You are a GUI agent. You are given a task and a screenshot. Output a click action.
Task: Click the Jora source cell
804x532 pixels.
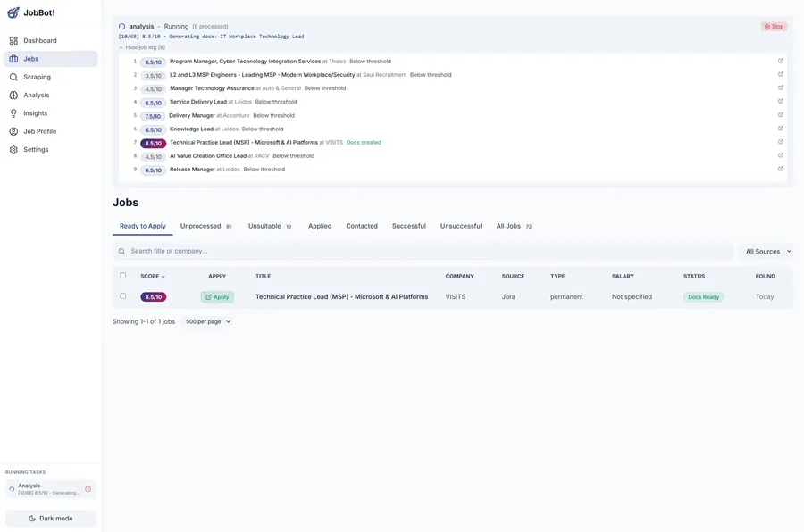[508, 296]
